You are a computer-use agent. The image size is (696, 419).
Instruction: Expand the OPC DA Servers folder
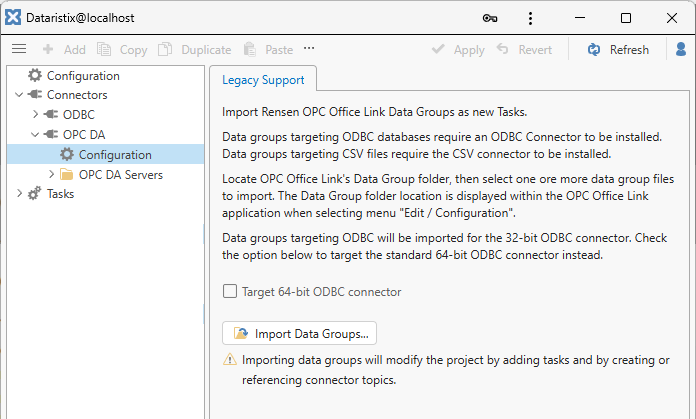coord(52,174)
